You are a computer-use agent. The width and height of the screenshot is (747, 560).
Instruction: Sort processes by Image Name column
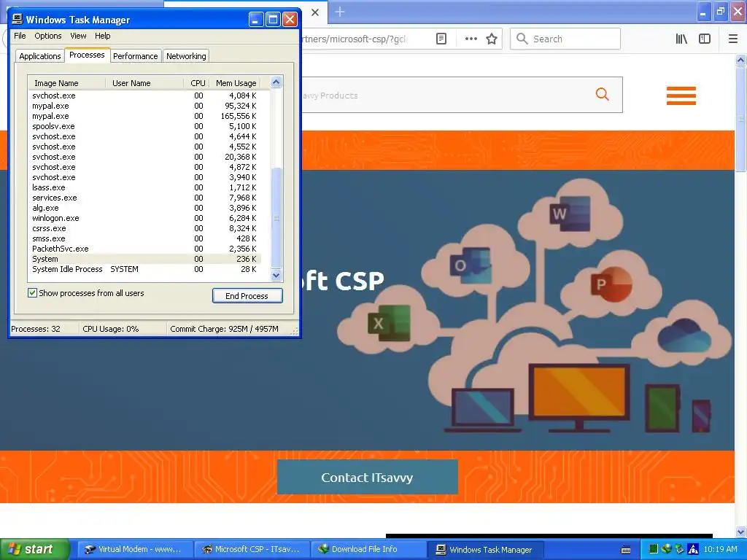tap(66, 83)
